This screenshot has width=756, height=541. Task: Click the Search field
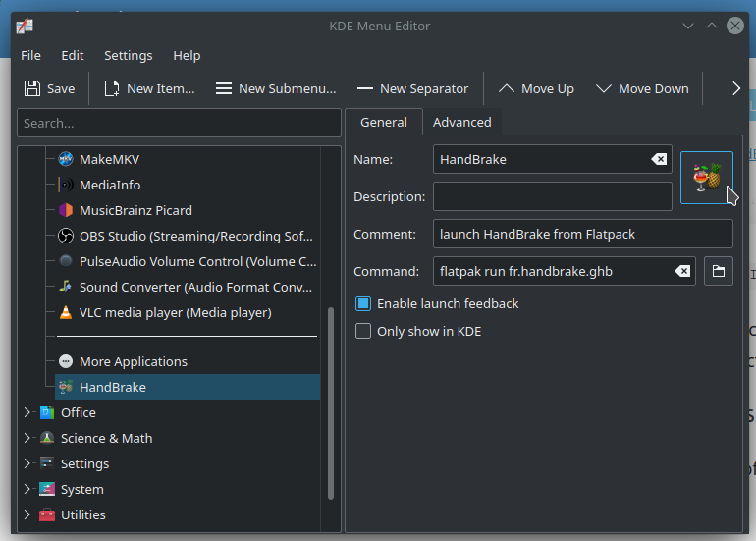tap(179, 123)
